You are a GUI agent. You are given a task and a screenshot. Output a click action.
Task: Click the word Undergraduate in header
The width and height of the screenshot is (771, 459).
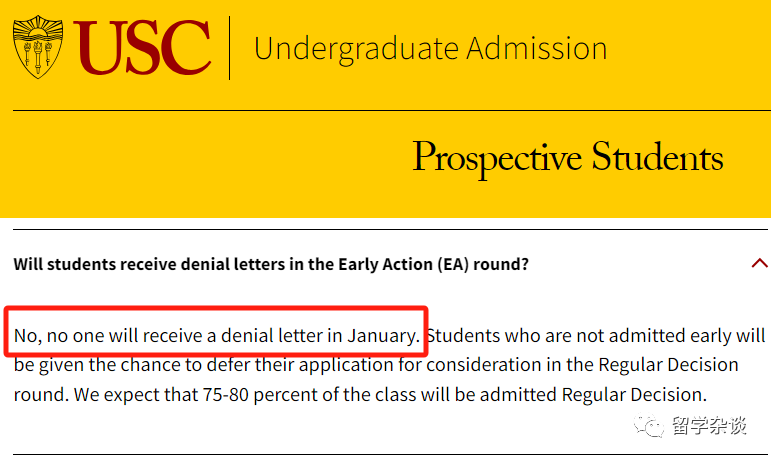coord(356,49)
